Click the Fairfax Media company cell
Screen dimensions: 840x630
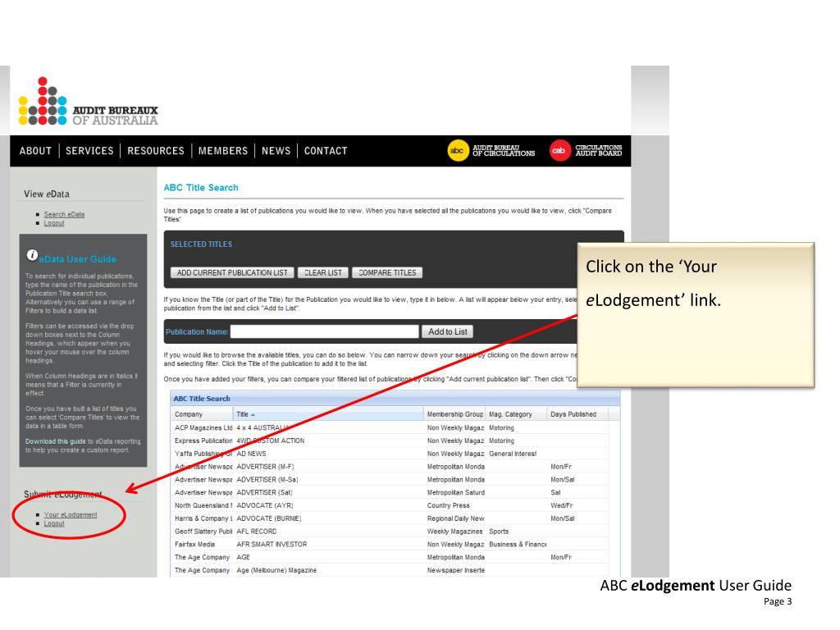[195, 545]
